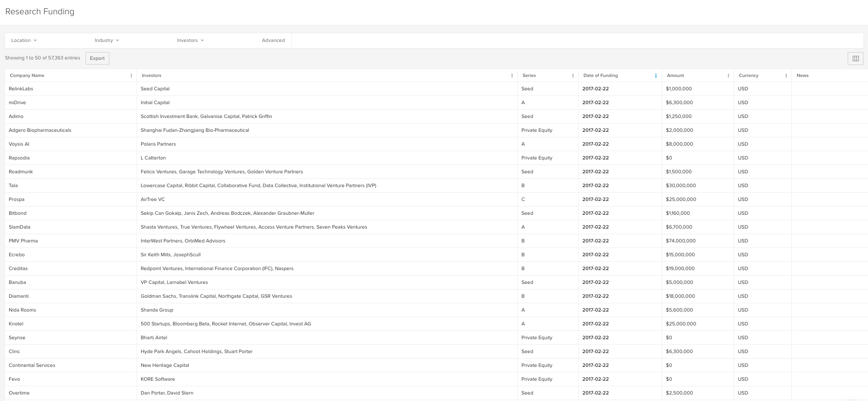Click New Heritage Capital investor cell

(327, 365)
